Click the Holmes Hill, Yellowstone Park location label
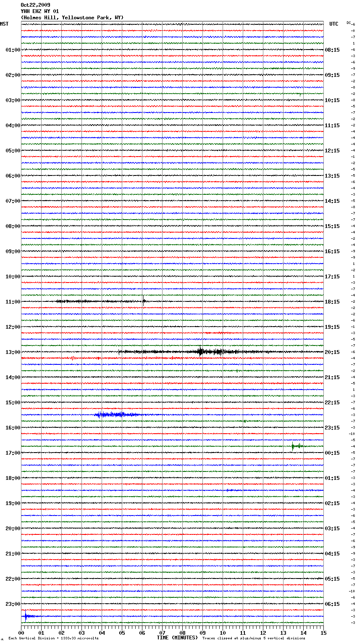The image size is (357, 644). point(72,18)
